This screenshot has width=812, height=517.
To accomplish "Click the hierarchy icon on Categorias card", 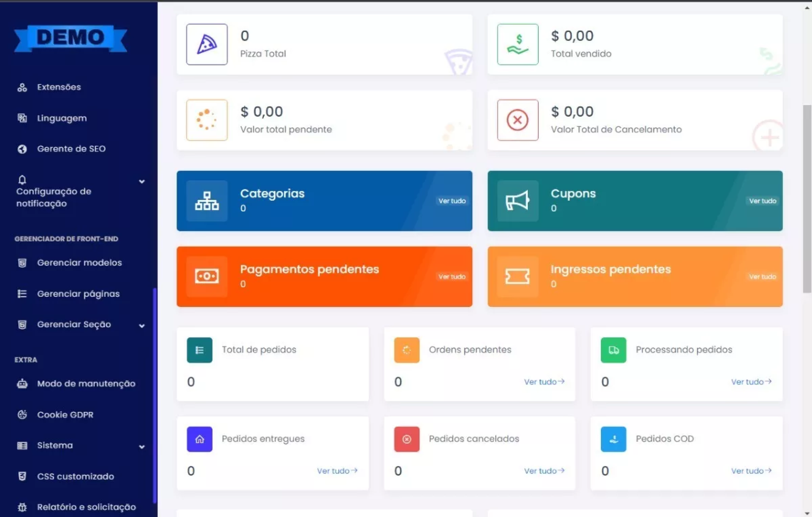I will [207, 201].
